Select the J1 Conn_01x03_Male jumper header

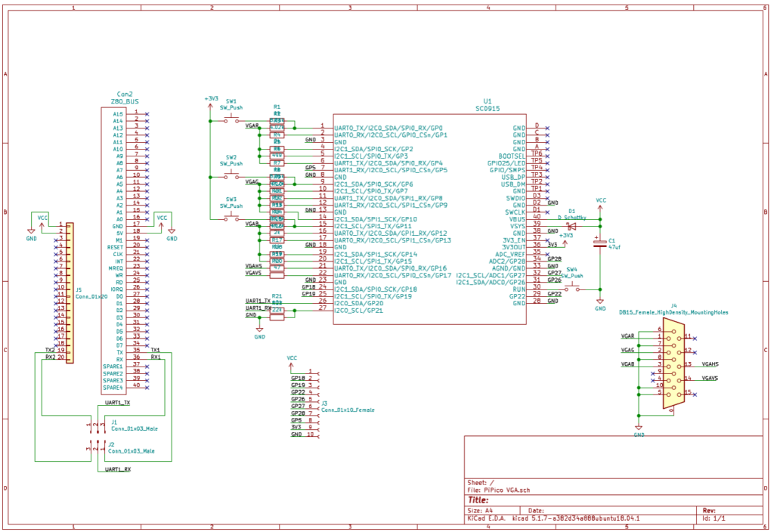click(97, 426)
